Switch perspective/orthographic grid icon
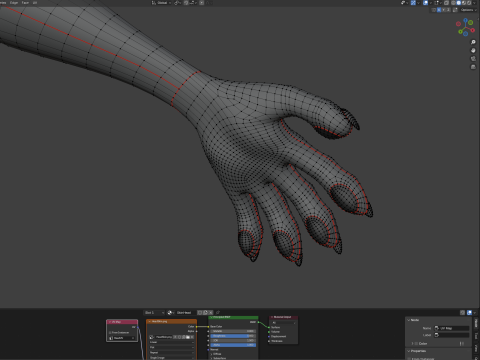Screen dimensions: 480x360 coord(473,67)
